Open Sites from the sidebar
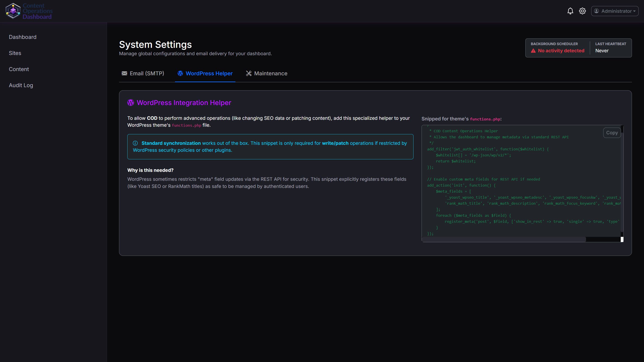644x362 pixels. (15, 53)
